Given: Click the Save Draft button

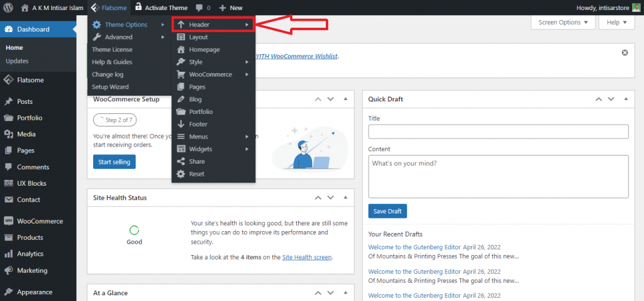Looking at the screenshot, I should tap(387, 211).
